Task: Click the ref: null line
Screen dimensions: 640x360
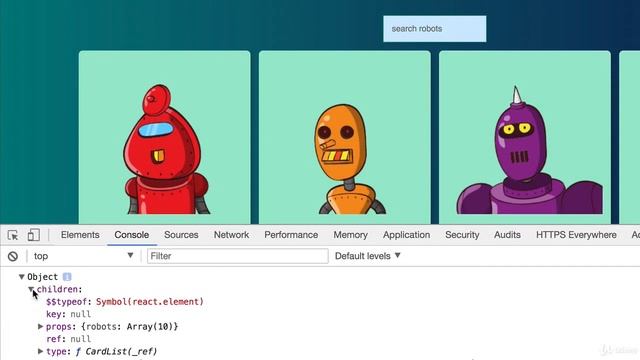Action: point(69,339)
